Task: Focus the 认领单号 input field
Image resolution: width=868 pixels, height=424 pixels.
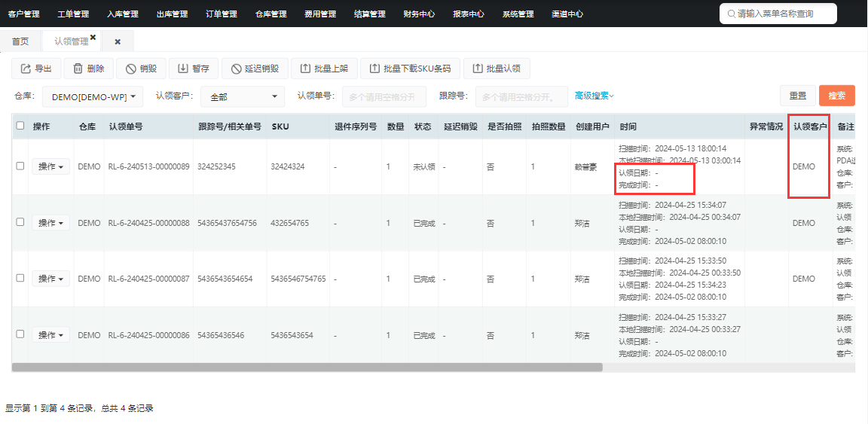Action: click(384, 97)
